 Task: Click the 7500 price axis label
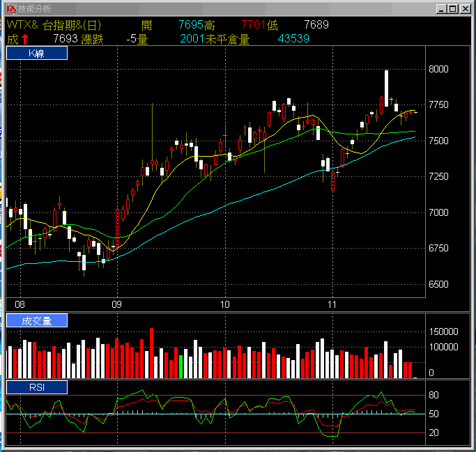[438, 141]
